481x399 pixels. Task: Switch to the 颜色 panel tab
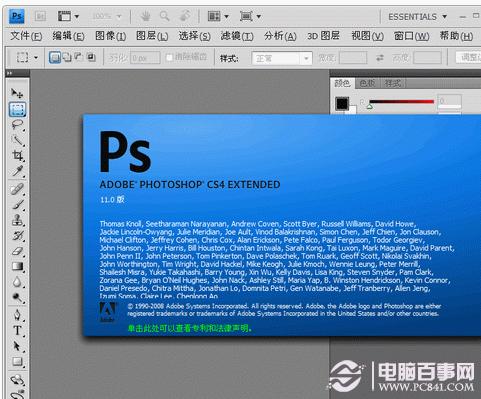(342, 83)
